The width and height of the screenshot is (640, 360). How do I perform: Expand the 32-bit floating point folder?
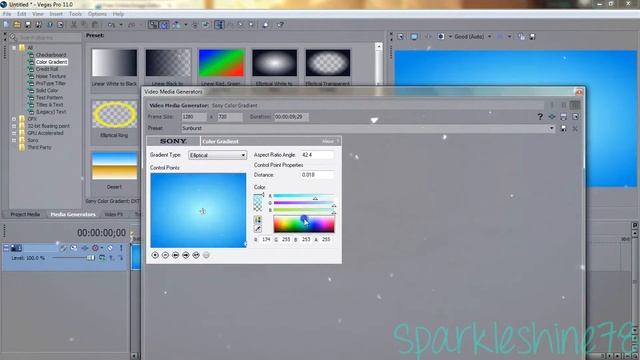pos(14,126)
